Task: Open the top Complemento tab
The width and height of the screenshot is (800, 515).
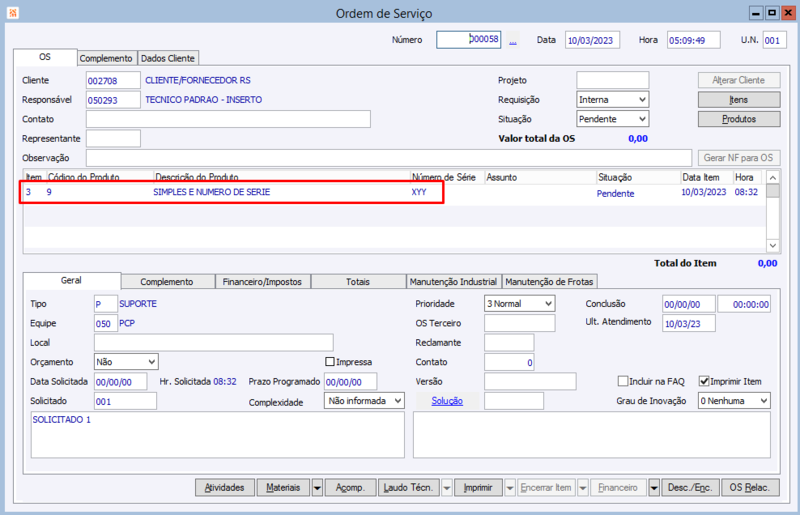Action: [x=106, y=58]
